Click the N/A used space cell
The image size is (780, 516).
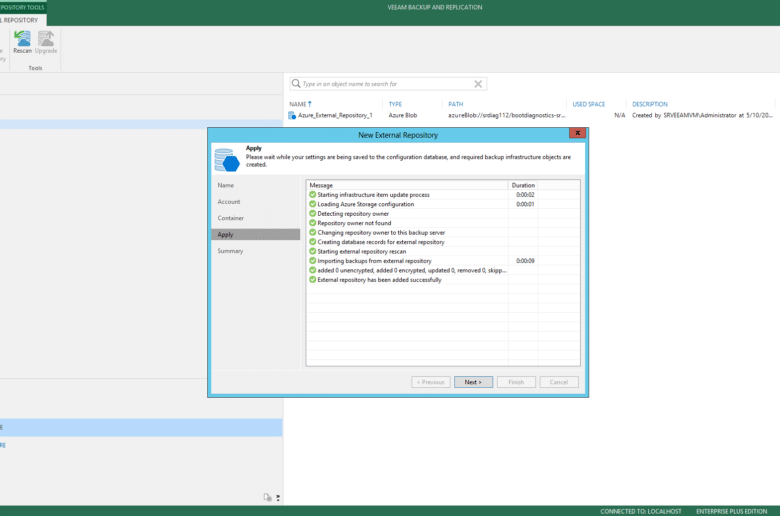pyautogui.click(x=619, y=115)
